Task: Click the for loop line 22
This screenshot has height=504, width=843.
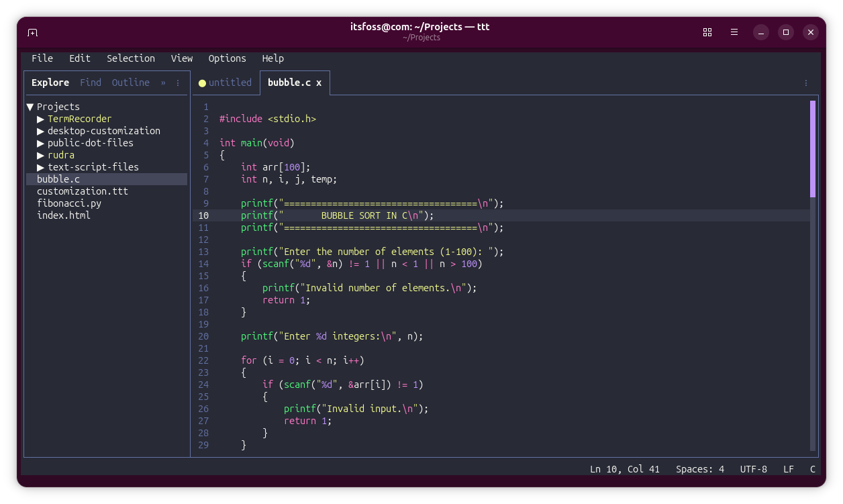Action: [303, 360]
